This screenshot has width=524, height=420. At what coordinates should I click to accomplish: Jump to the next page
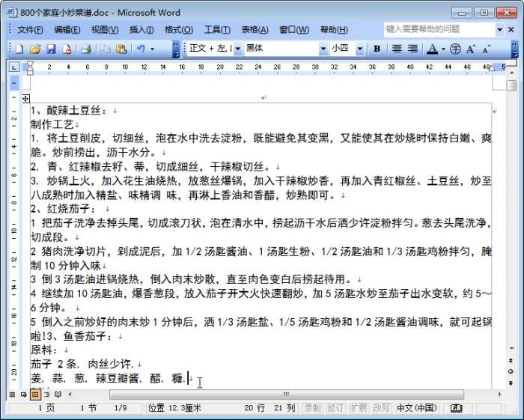point(511,383)
